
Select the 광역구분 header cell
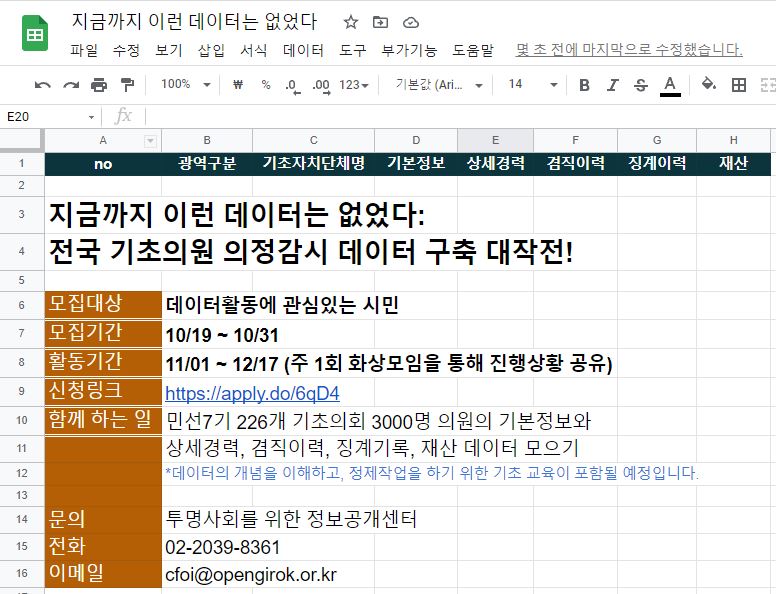(207, 164)
